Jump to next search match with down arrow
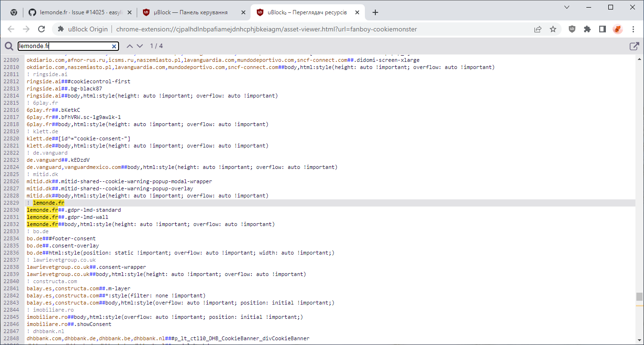 click(139, 46)
